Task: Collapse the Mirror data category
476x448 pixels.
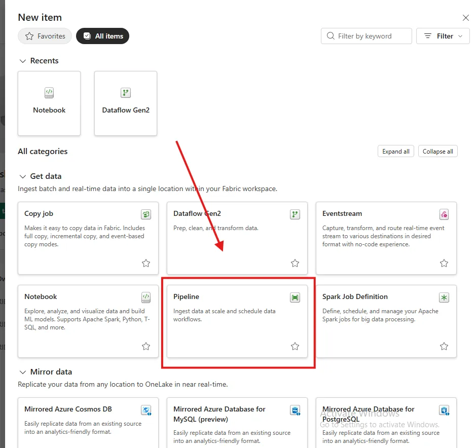Action: pyautogui.click(x=23, y=372)
